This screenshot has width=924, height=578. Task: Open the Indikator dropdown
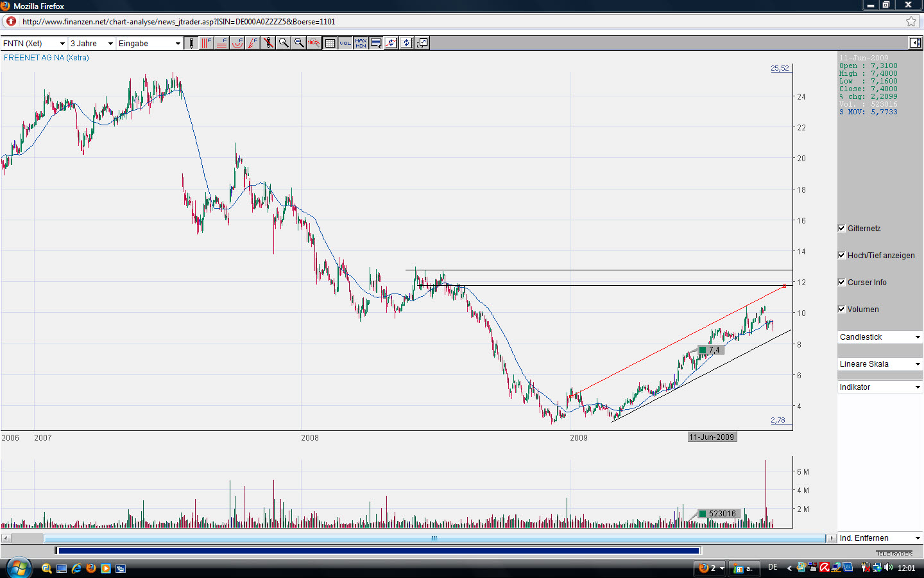click(x=880, y=387)
